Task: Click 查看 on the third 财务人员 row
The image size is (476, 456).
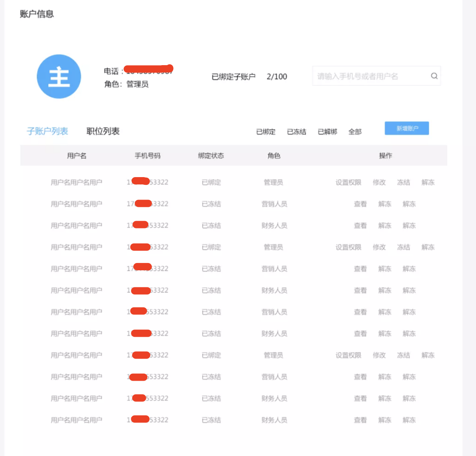Action: pyautogui.click(x=360, y=333)
